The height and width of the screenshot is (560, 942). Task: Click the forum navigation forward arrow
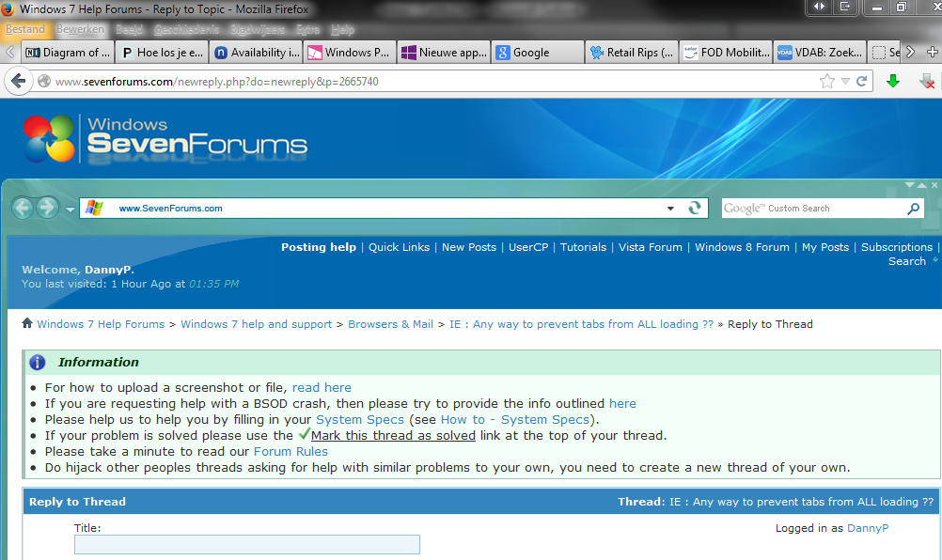coord(46,209)
